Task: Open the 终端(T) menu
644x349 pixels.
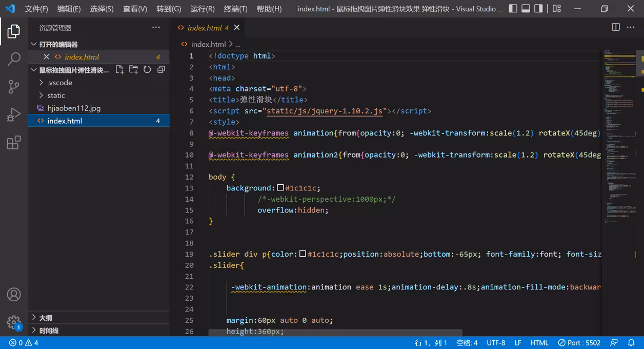Action: click(x=235, y=9)
